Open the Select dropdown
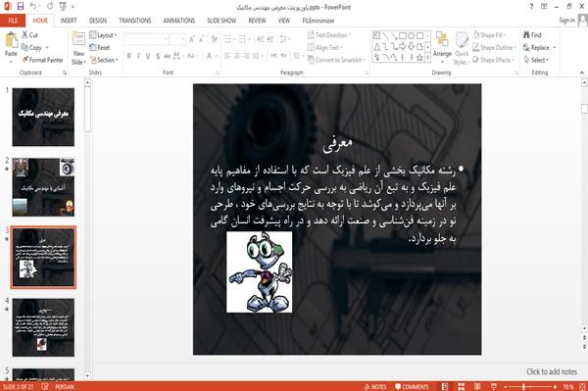This screenshot has height=391, width=588. (537, 60)
